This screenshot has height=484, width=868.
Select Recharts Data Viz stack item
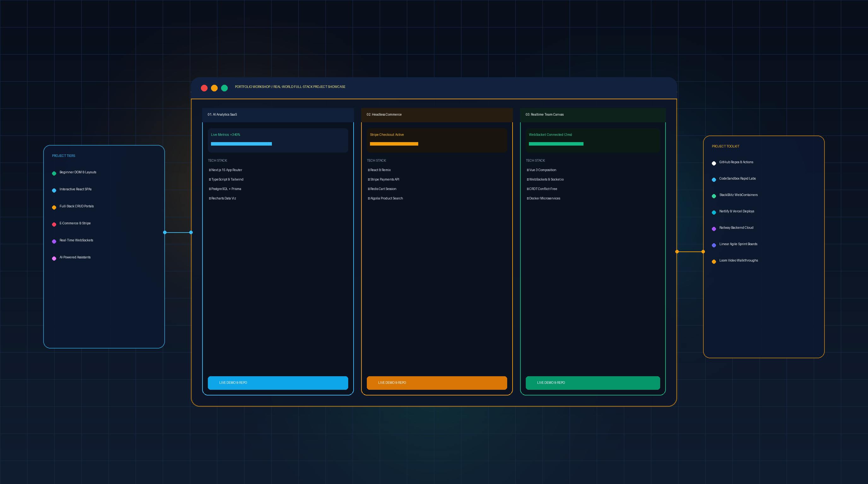pos(222,198)
